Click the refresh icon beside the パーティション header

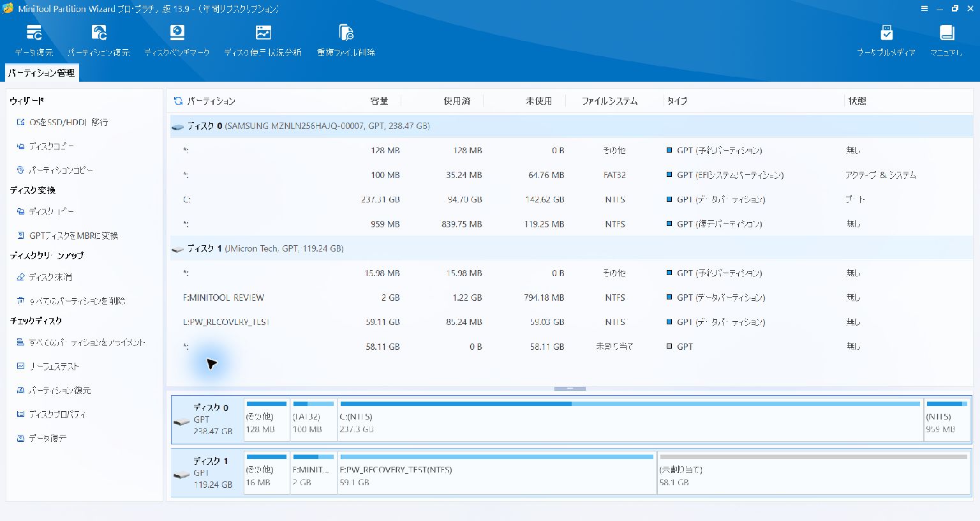pyautogui.click(x=178, y=101)
